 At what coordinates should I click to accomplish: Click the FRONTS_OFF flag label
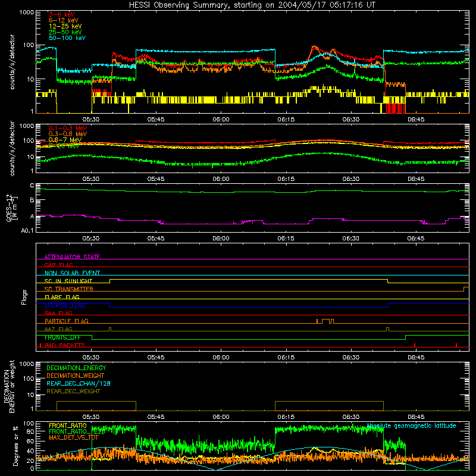coord(62,337)
